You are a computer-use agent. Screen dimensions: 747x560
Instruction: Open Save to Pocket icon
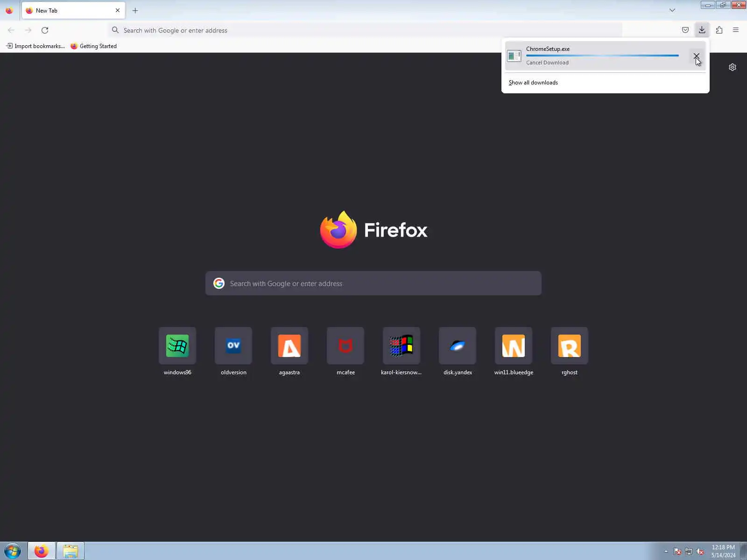(x=685, y=30)
